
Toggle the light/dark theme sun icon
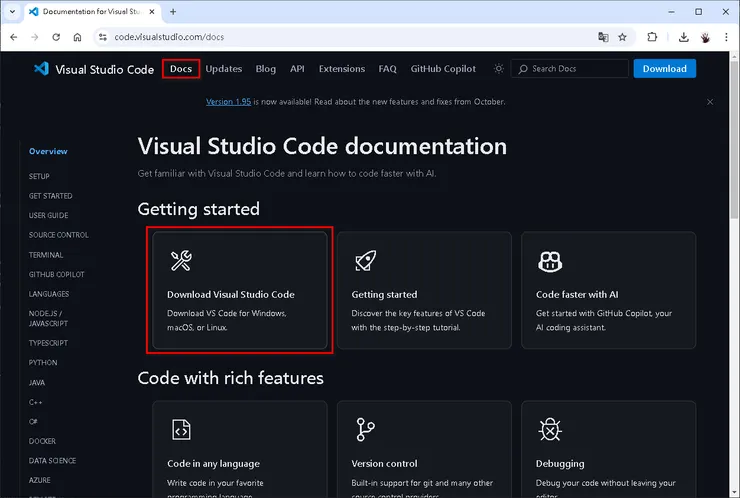[x=498, y=69]
